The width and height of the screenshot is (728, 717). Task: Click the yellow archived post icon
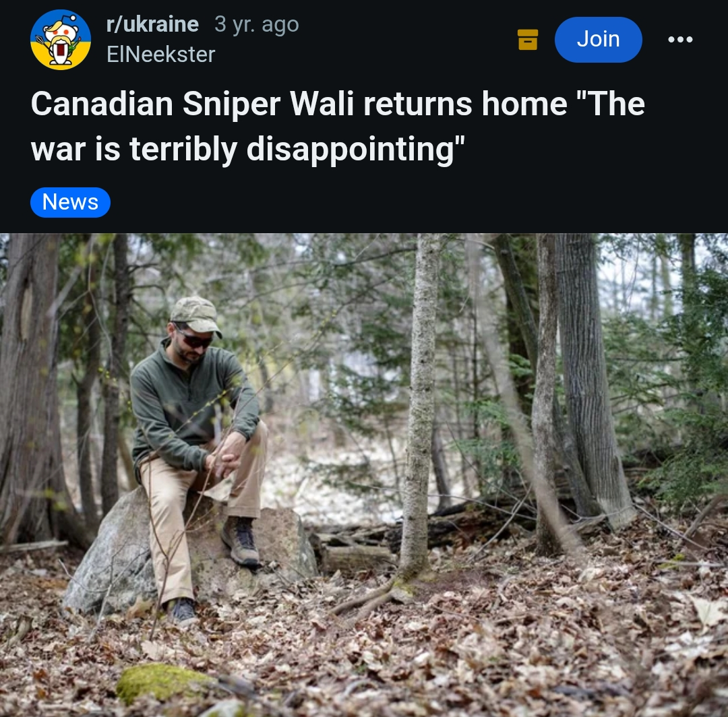pos(527,40)
